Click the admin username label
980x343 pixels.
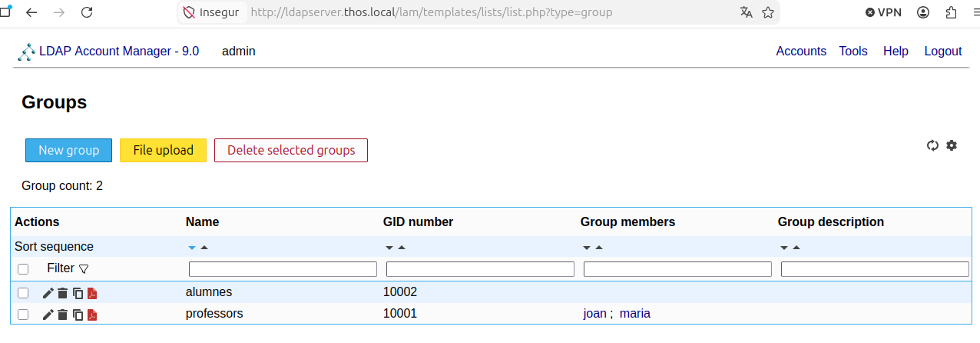click(239, 52)
